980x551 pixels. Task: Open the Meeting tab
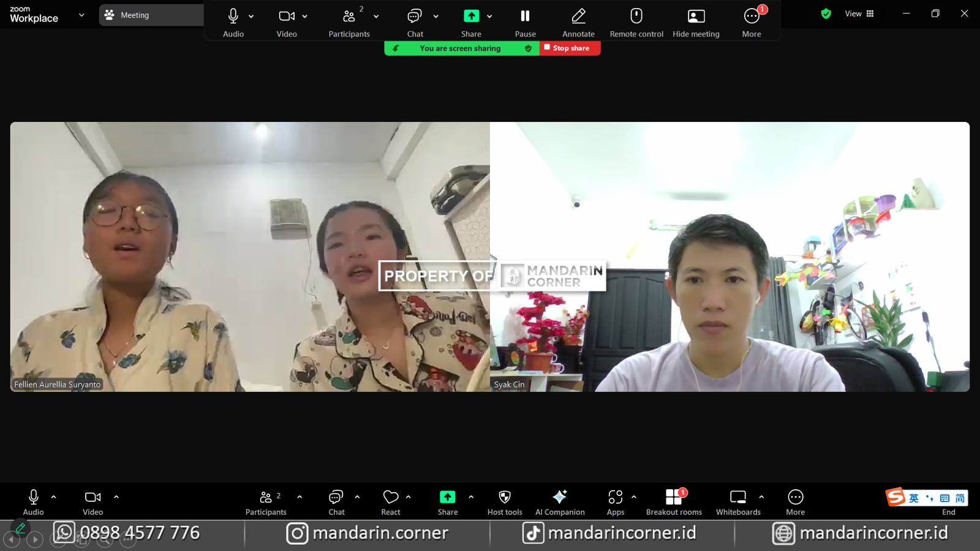point(151,15)
